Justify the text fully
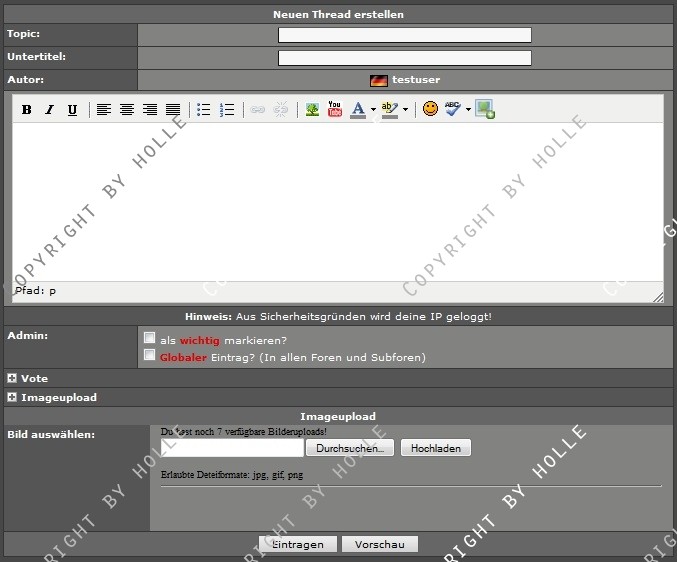This screenshot has width=677, height=562. coord(173,110)
